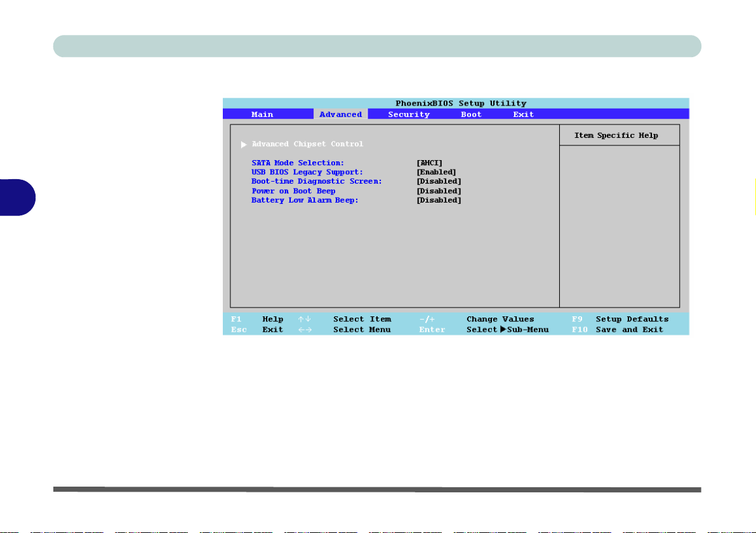Toggle Boot-time Diagnostic Screen [Disabled] value
Screen dimensions: 756x533
[x=439, y=181]
